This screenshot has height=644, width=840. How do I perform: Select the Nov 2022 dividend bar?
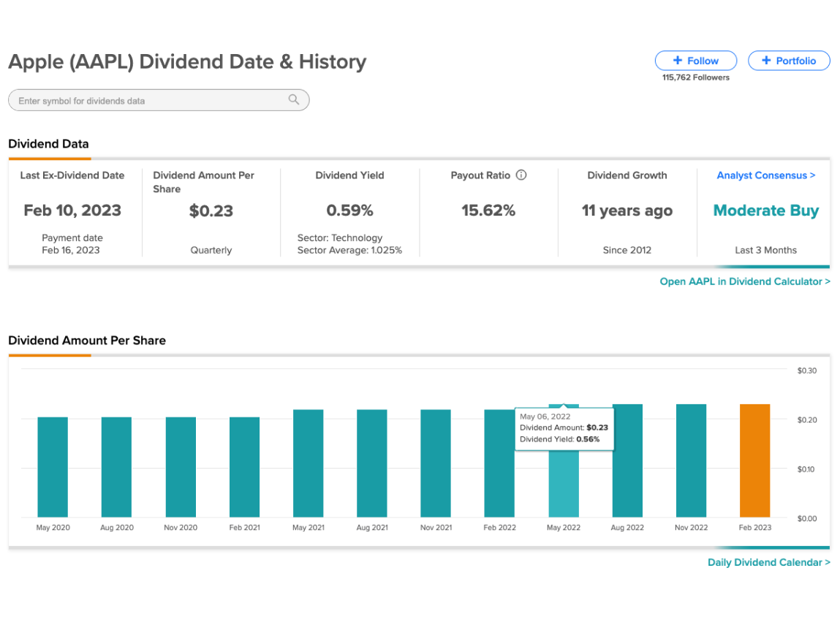691,461
